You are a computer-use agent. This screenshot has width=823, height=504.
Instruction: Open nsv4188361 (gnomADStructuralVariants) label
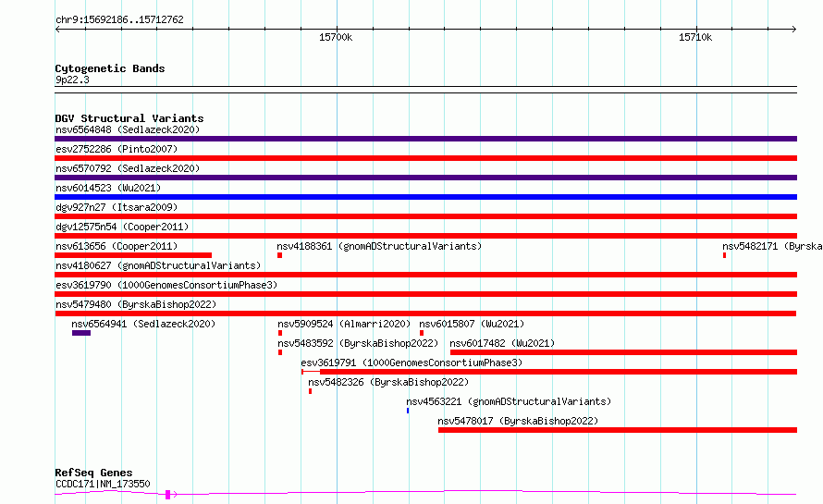pos(379,246)
